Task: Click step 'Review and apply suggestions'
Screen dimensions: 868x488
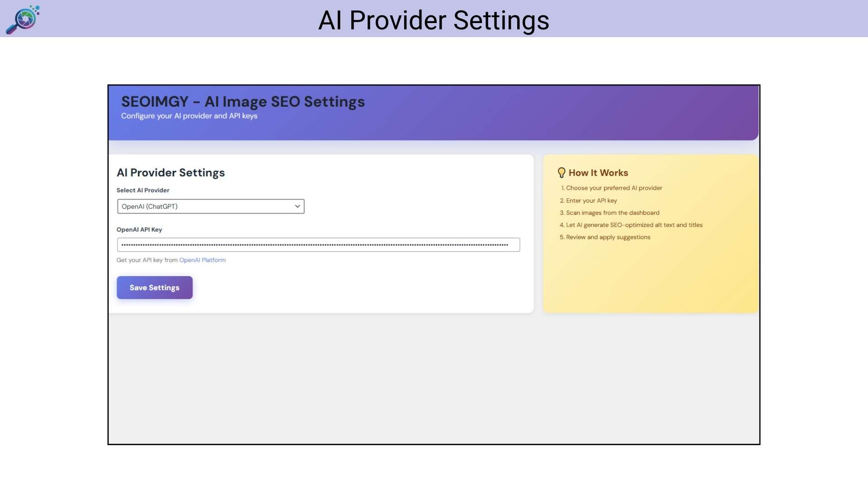Action: coord(608,237)
